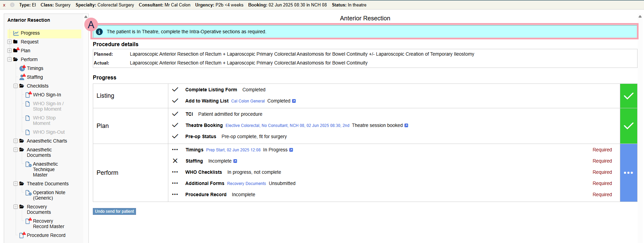Click the Cal Colon General link
The width and height of the screenshot is (644, 243).
click(248, 101)
